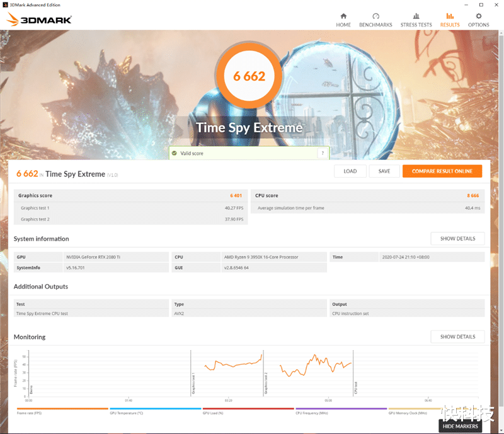The width and height of the screenshot is (504, 434).
Task: Minimize the 3DMark window
Action: [466, 5]
